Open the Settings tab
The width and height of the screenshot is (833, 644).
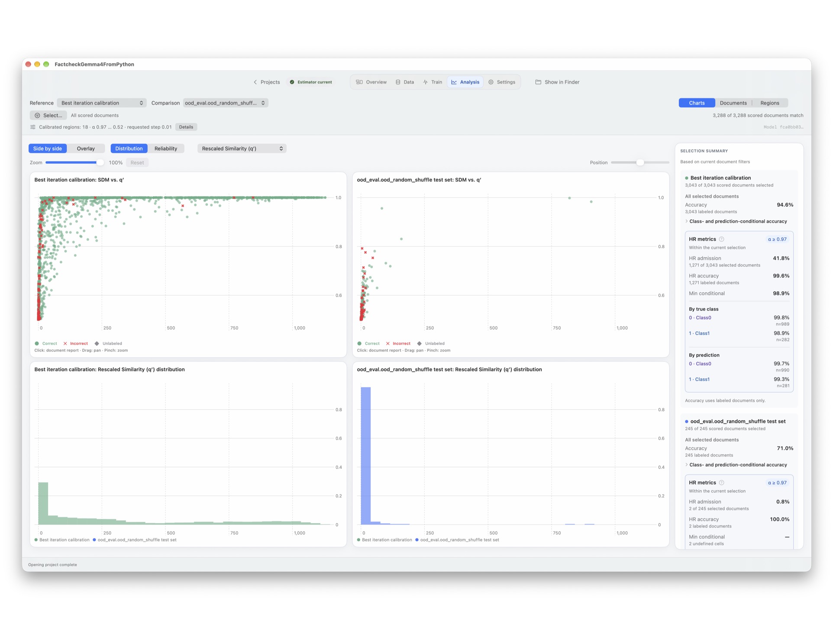(x=502, y=82)
